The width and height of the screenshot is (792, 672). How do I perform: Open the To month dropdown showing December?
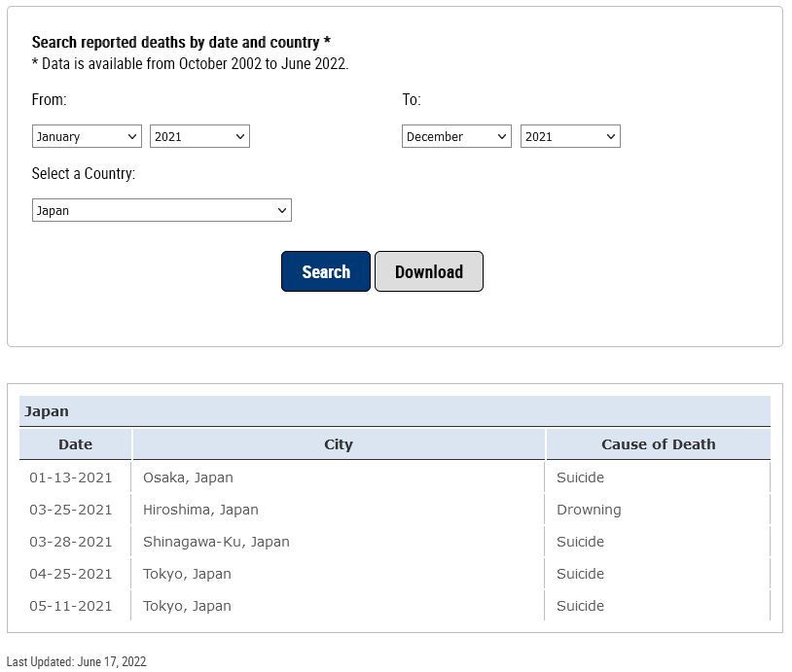pos(456,136)
